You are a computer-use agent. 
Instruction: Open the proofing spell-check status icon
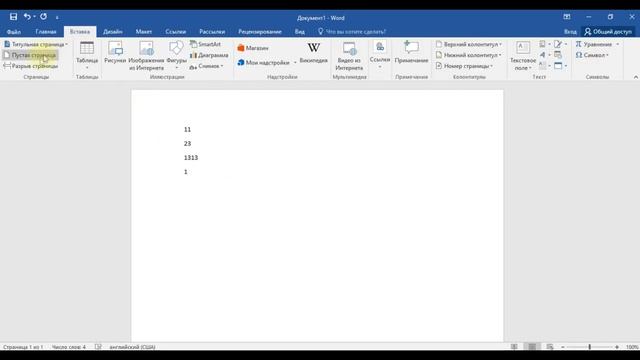coord(98,347)
